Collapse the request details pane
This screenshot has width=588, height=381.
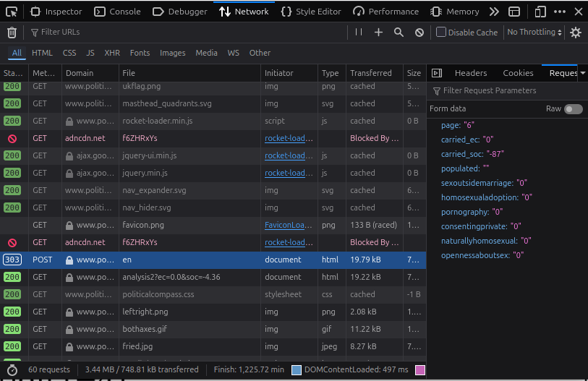[x=436, y=73]
